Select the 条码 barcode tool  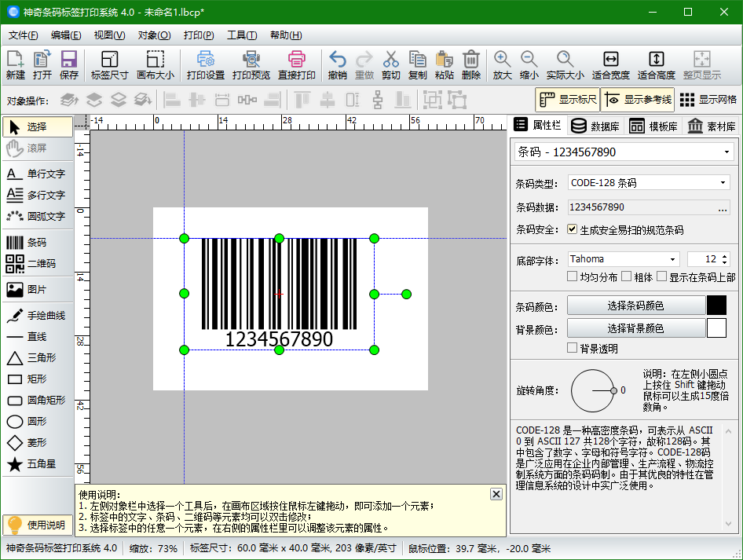(x=38, y=243)
